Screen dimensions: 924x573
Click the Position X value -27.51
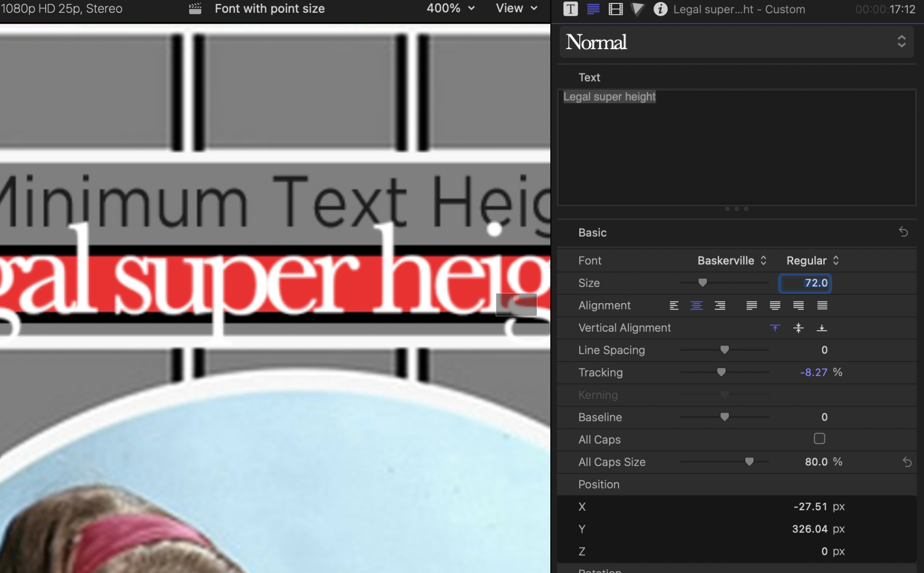point(810,506)
